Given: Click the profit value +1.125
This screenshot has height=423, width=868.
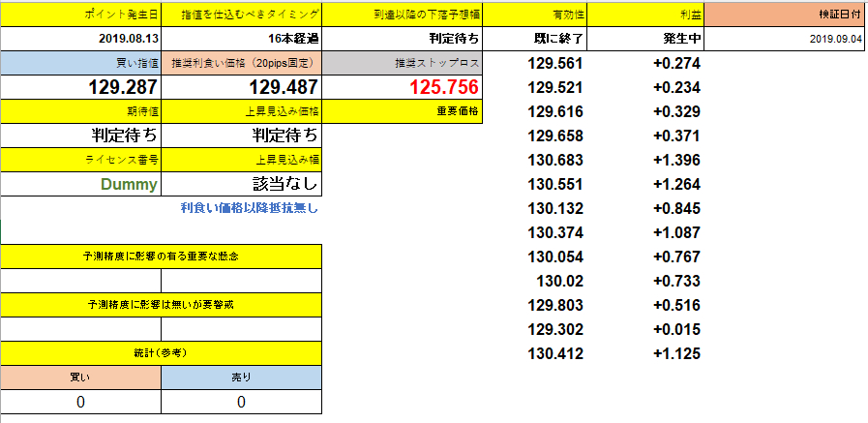Looking at the screenshot, I should pos(676,353).
